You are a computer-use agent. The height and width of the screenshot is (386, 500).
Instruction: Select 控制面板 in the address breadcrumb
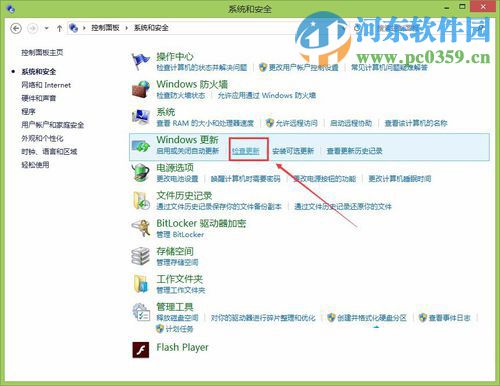coord(105,28)
